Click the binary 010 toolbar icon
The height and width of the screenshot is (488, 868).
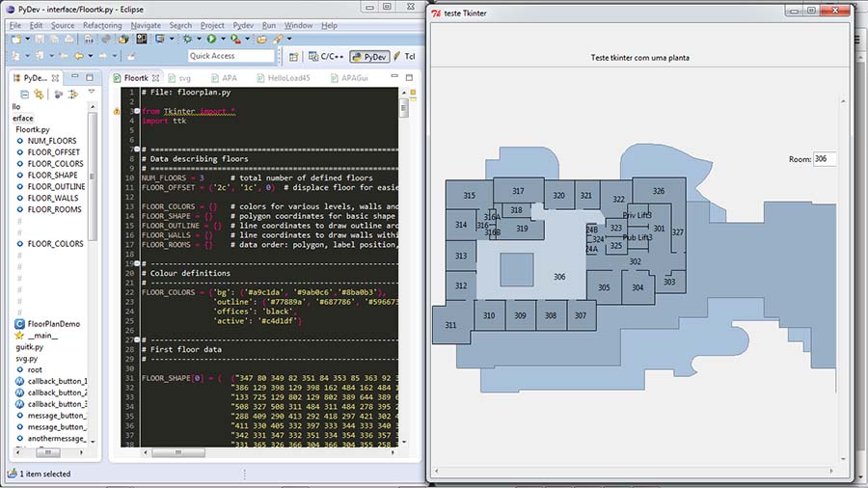click(89, 39)
